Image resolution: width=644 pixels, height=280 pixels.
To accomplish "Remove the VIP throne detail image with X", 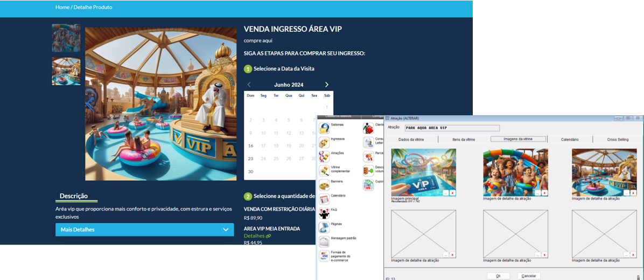I will (633, 193).
